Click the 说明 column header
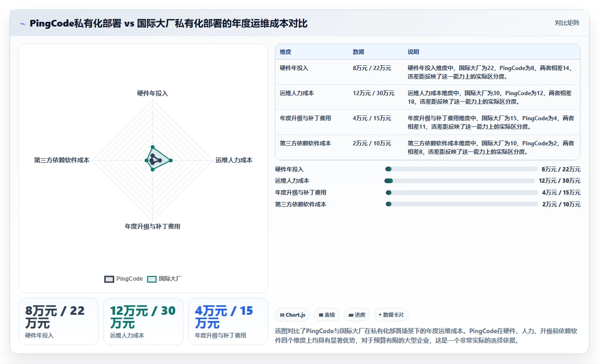The image size is (599, 364). pos(414,52)
